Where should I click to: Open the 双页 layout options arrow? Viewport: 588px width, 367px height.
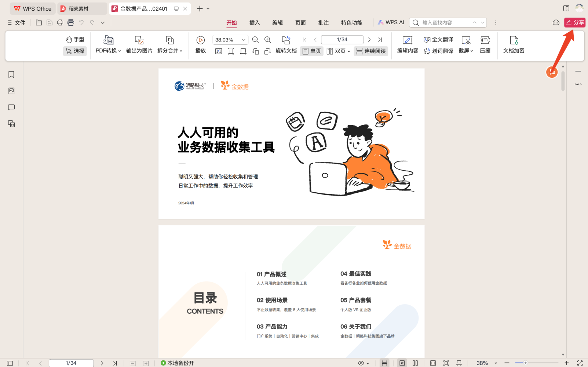click(x=349, y=51)
